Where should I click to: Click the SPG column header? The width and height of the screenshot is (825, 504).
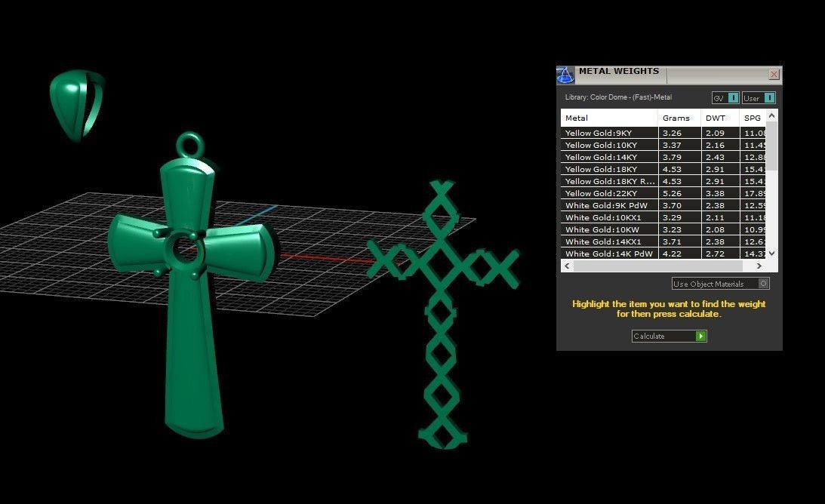tap(753, 118)
